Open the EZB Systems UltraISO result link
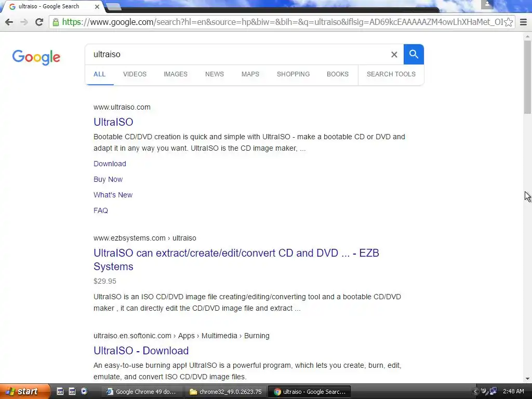 tap(236, 260)
